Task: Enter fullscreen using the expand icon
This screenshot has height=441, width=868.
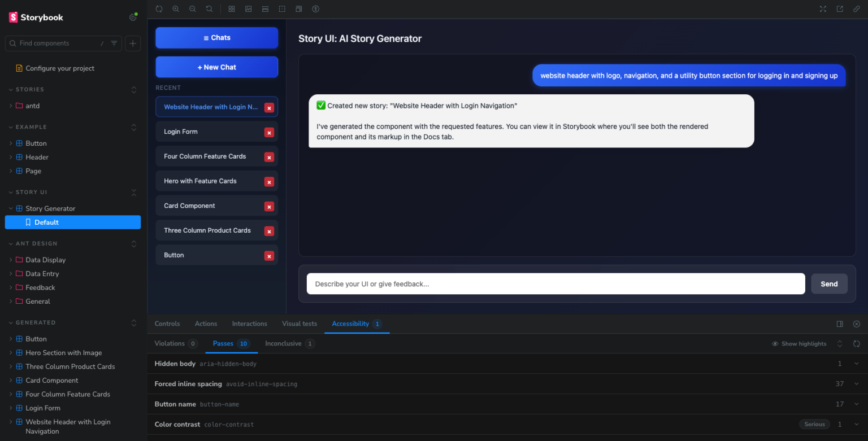Action: click(x=823, y=9)
